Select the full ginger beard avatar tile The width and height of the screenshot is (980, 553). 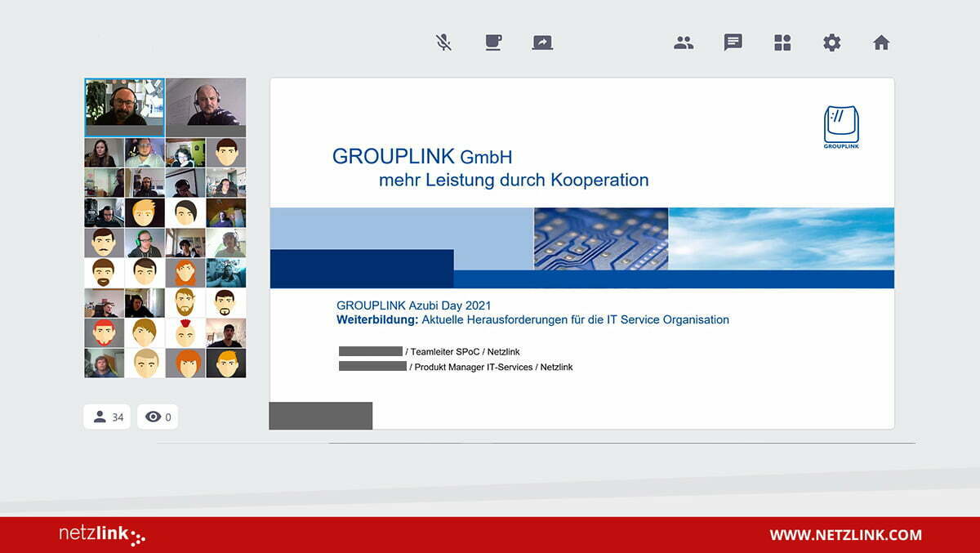click(185, 303)
